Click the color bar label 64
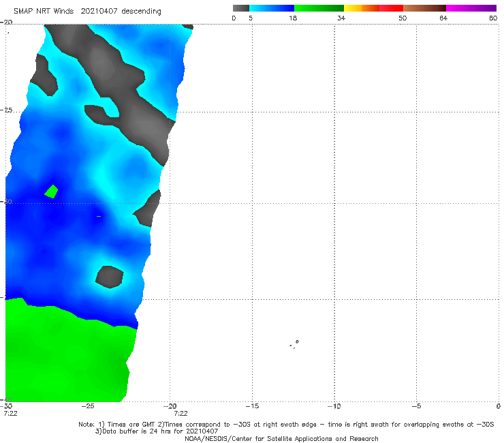 click(443, 18)
